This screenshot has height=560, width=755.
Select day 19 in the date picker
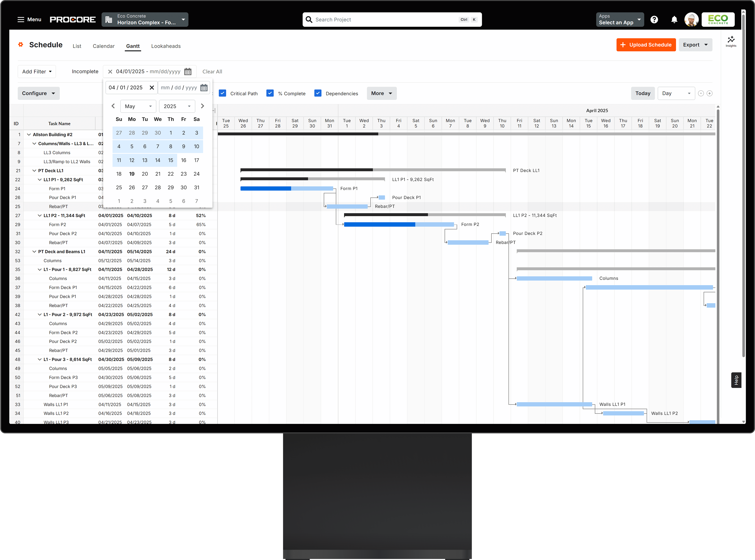[132, 174]
